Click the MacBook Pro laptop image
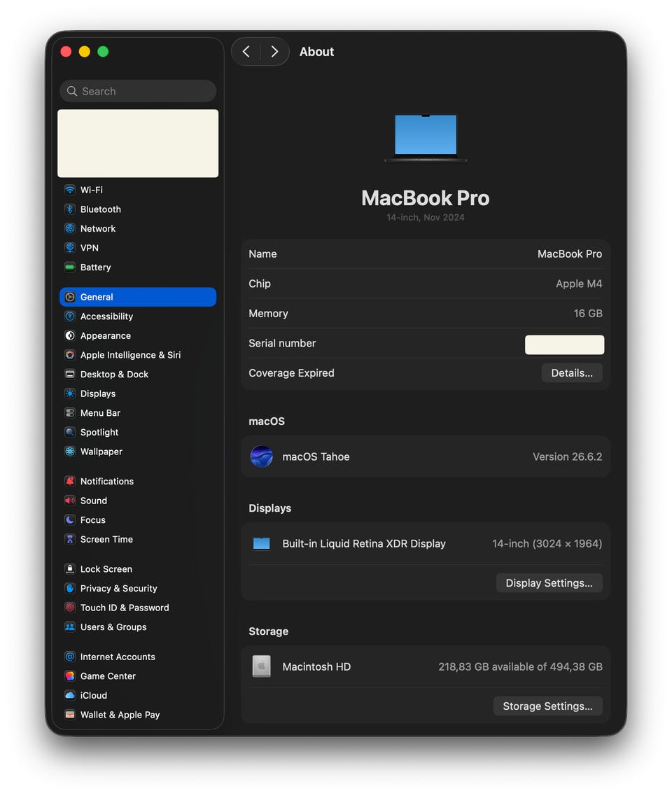Image resolution: width=672 pixels, height=796 pixels. tap(426, 138)
